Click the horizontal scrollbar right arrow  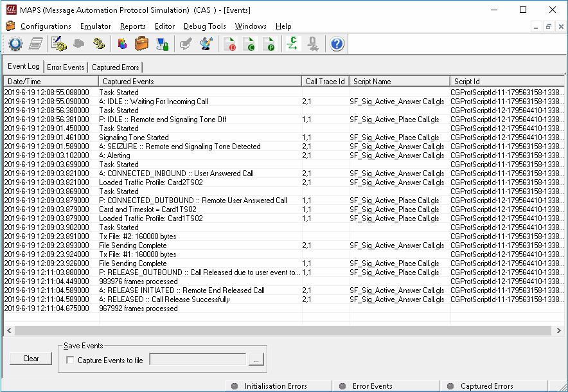coord(558,330)
